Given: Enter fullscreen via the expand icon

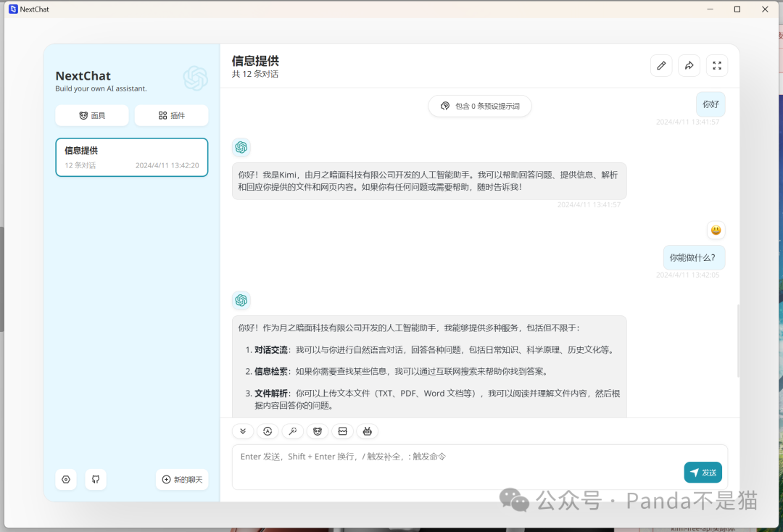Looking at the screenshot, I should pyautogui.click(x=716, y=65).
